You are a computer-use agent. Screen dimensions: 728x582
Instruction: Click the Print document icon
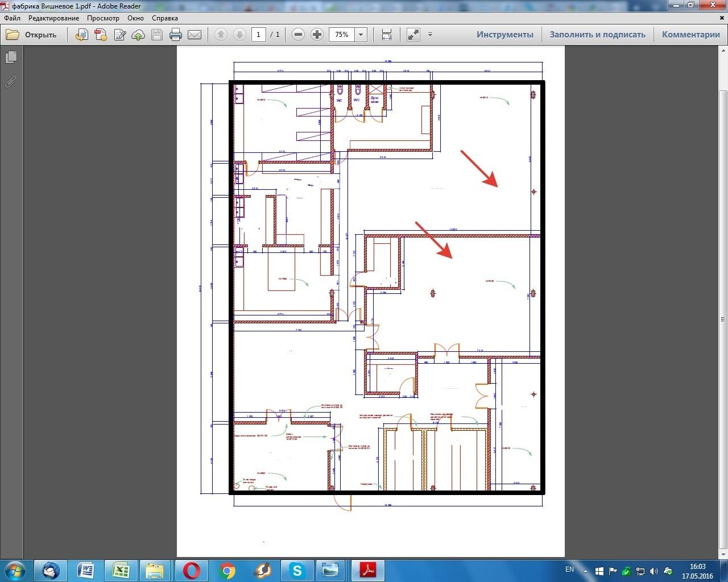(176, 35)
